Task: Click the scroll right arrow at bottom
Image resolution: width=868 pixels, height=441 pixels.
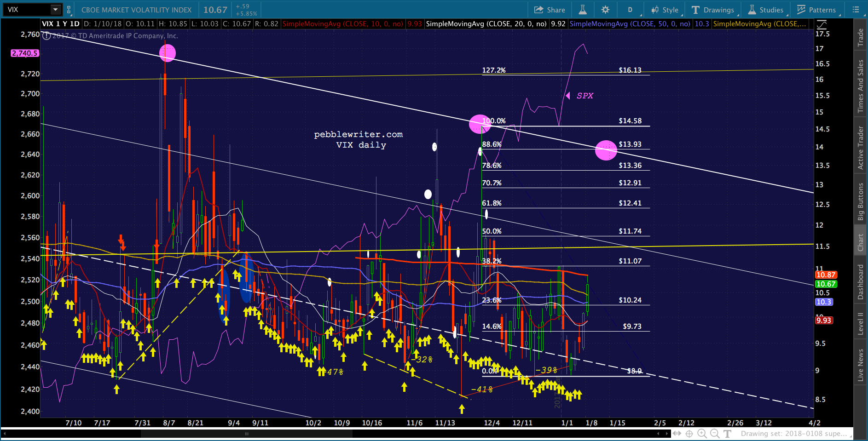Action: 667,434
